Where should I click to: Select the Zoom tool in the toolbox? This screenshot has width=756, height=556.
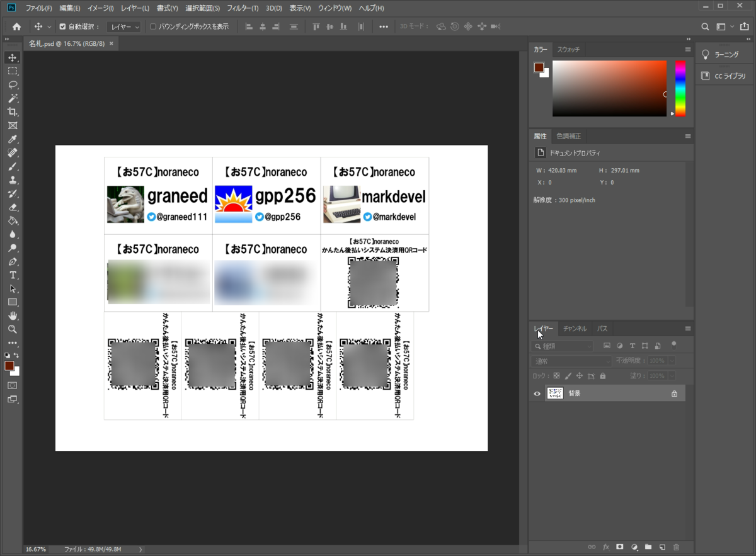13,329
